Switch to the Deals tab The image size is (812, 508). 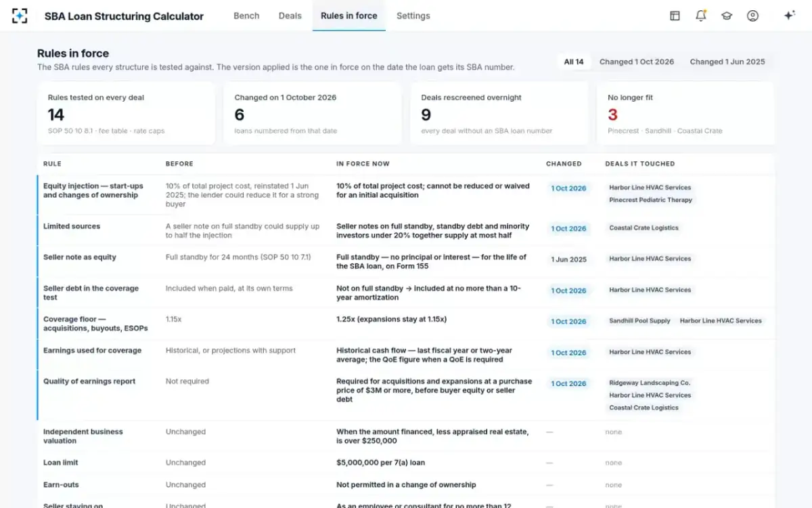[x=290, y=16]
